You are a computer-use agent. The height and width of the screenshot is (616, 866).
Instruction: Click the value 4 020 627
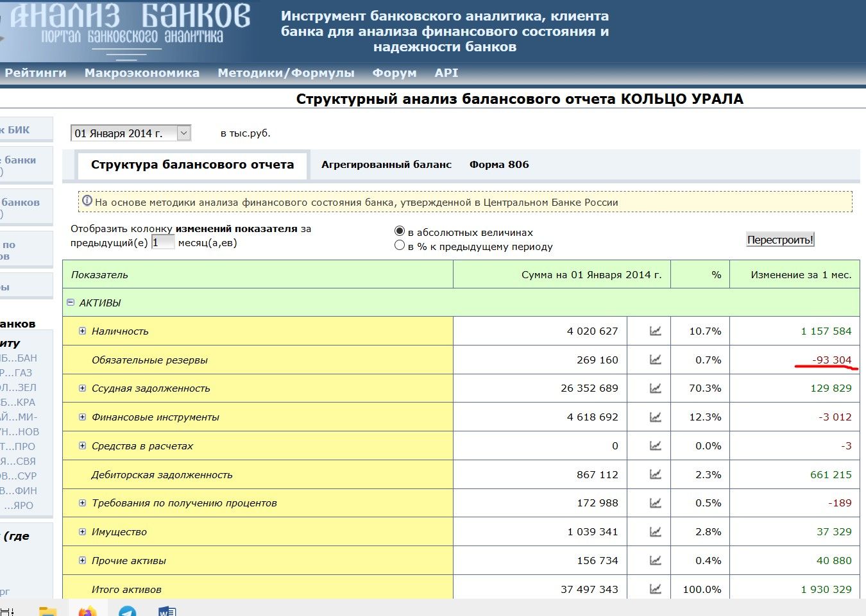pyautogui.click(x=592, y=331)
